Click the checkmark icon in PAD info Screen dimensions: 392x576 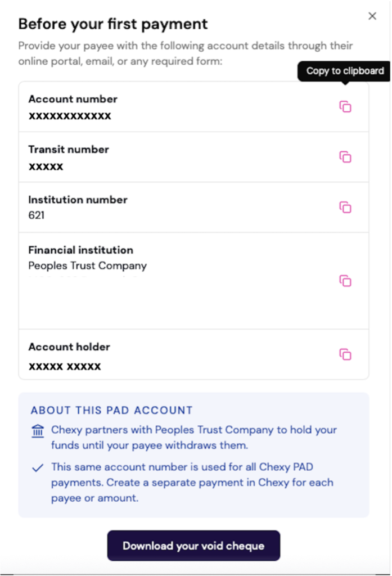point(38,468)
